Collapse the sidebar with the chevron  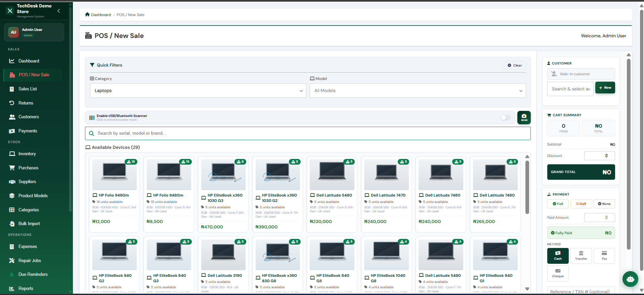[59, 11]
